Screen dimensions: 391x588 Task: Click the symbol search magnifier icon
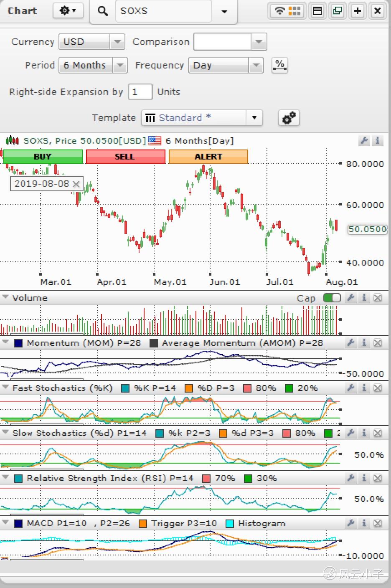tap(102, 10)
